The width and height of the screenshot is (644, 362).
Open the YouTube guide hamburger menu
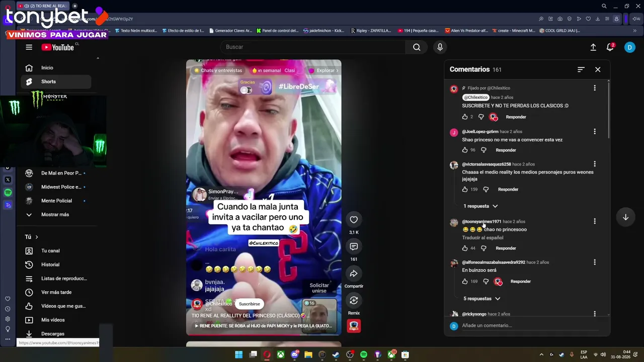[x=29, y=47]
